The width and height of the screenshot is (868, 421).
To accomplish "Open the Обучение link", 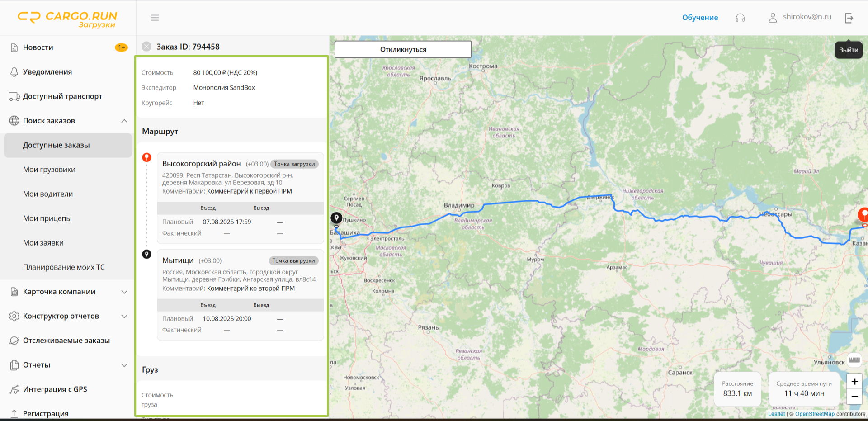I will click(x=700, y=18).
